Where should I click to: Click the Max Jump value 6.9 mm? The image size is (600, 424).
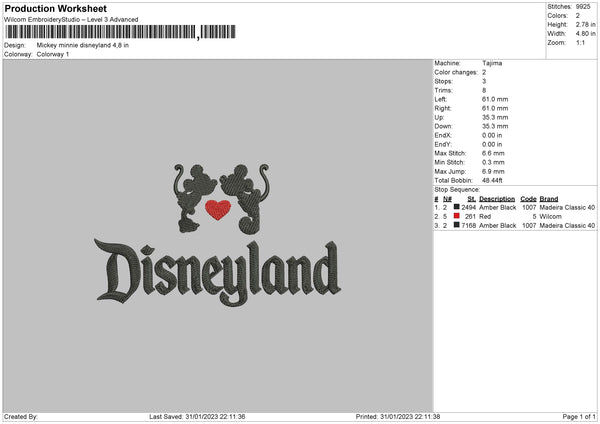click(x=493, y=171)
